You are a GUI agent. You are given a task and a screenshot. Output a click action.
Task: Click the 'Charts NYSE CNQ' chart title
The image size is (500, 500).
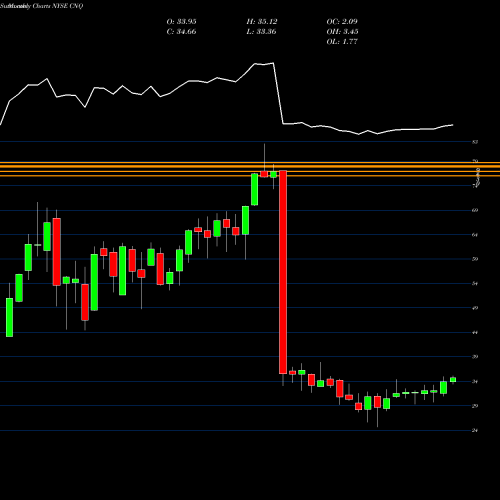[58, 6]
